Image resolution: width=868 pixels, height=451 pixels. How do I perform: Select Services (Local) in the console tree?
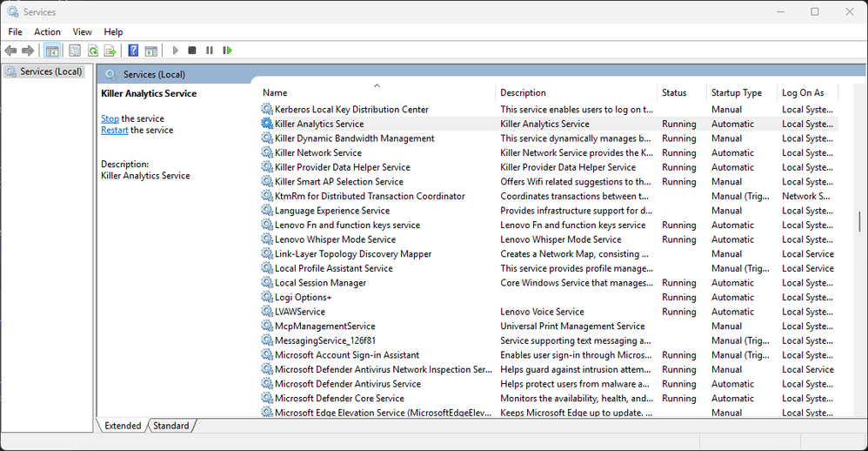tap(50, 71)
